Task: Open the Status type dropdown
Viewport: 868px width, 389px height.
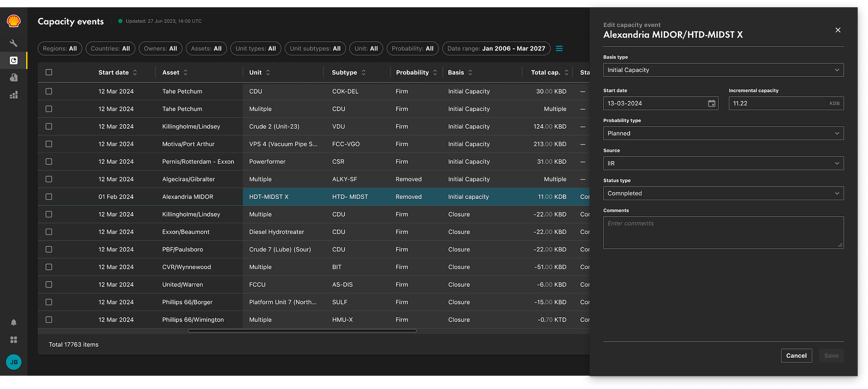Action: [723, 193]
